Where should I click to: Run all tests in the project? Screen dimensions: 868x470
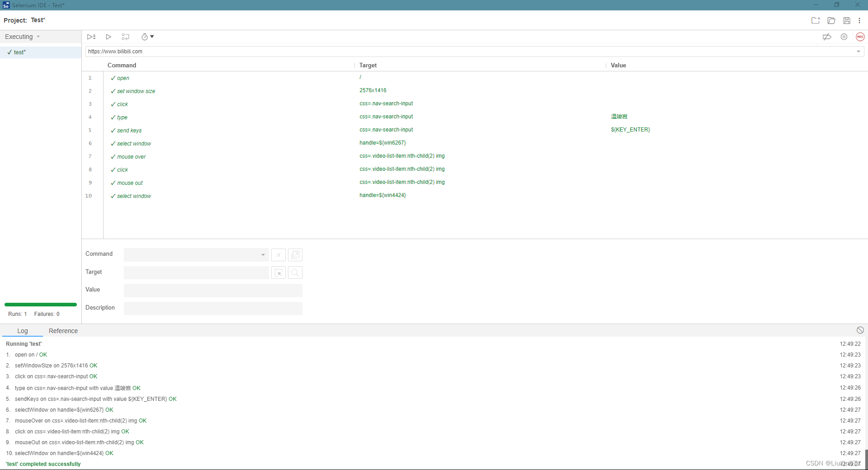91,37
